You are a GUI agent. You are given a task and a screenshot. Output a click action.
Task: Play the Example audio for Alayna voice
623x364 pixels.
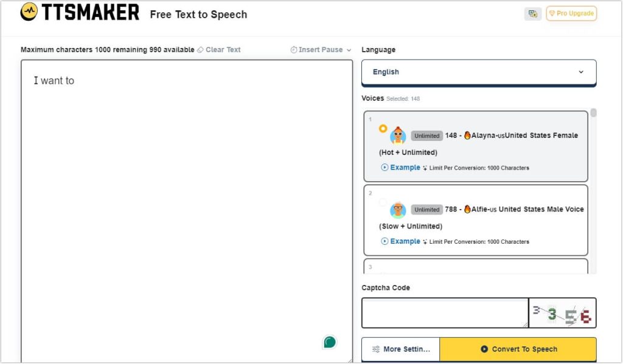click(401, 168)
